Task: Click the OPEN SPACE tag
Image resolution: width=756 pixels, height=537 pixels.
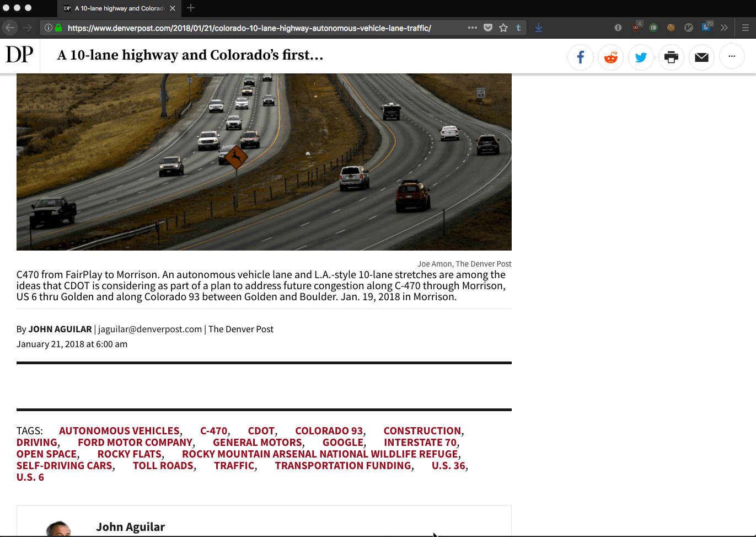Action: (47, 454)
